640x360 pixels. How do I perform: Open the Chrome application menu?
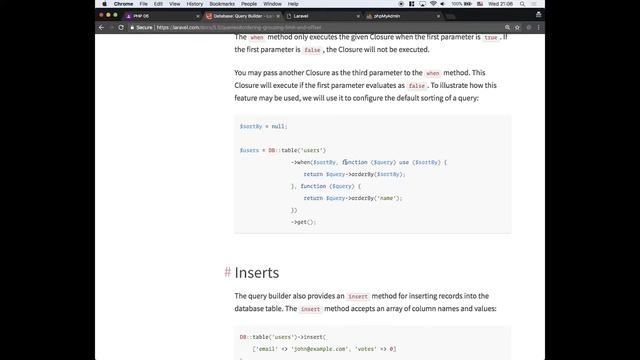(123, 4)
